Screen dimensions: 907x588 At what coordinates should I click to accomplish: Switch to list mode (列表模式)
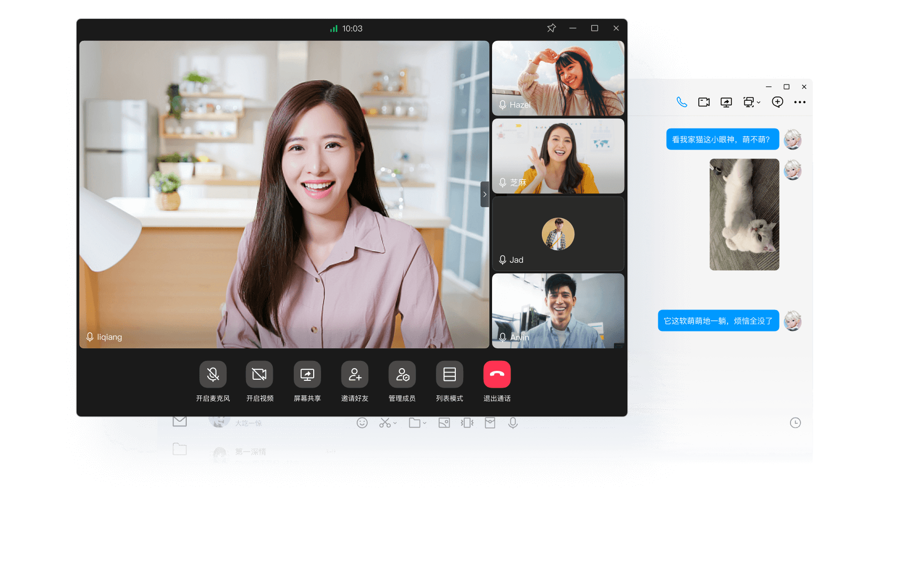point(450,375)
